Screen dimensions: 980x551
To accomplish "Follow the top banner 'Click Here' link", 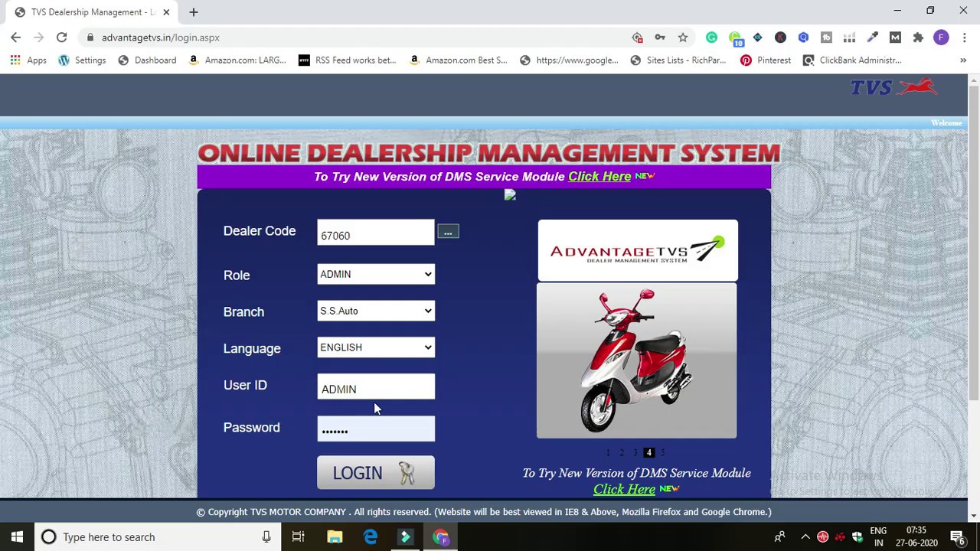I will (x=599, y=176).
